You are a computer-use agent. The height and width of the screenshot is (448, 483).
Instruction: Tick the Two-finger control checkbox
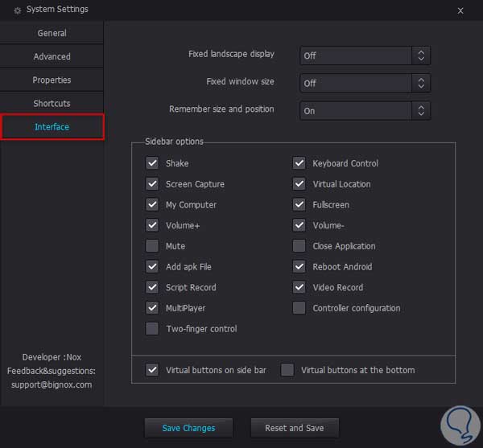[x=152, y=328]
